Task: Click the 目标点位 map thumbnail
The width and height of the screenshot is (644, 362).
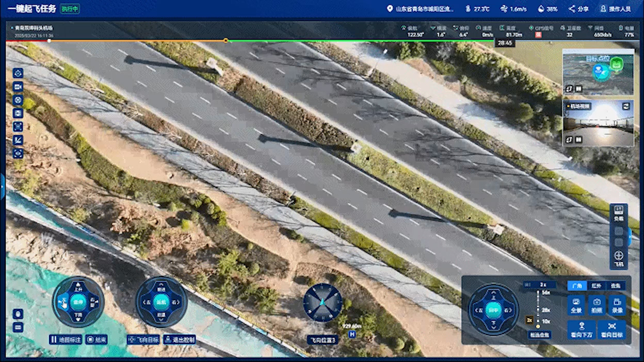Action: [598, 72]
